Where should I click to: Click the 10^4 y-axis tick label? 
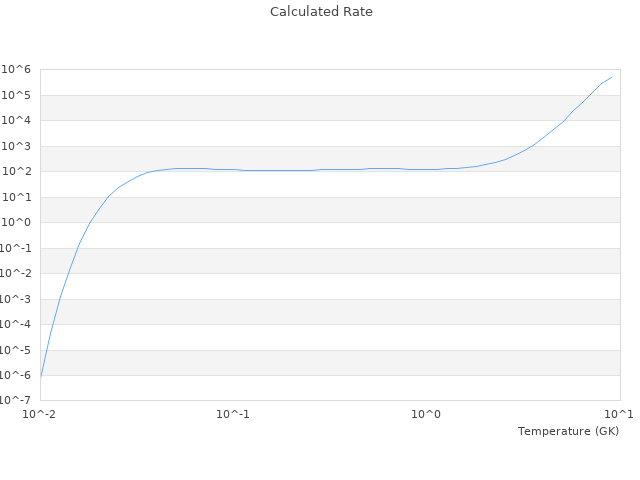pos(17,121)
